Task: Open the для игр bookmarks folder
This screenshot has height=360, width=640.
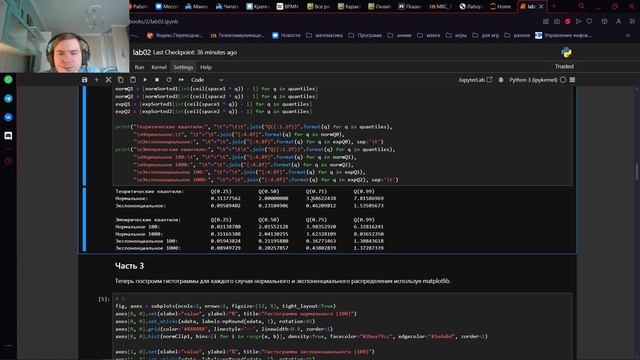Action: click(485, 36)
